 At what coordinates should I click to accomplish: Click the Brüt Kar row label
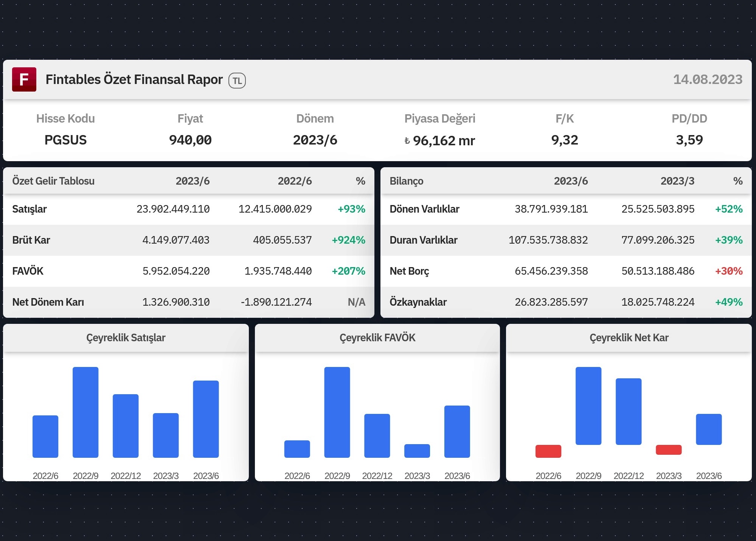[31, 240]
